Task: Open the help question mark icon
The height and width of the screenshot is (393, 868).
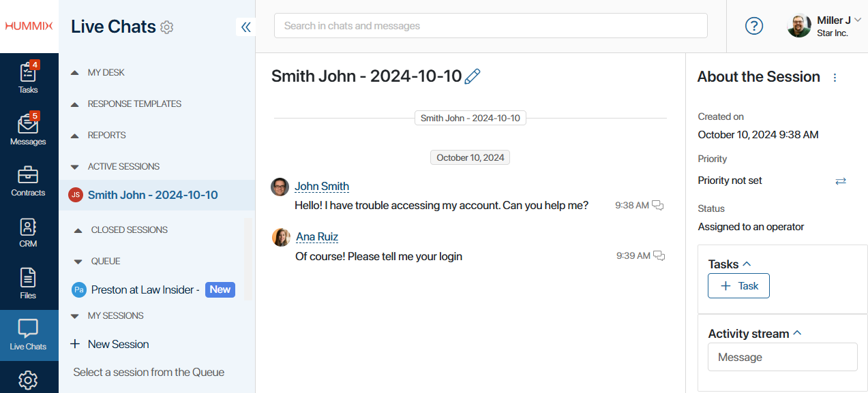Action: click(753, 26)
